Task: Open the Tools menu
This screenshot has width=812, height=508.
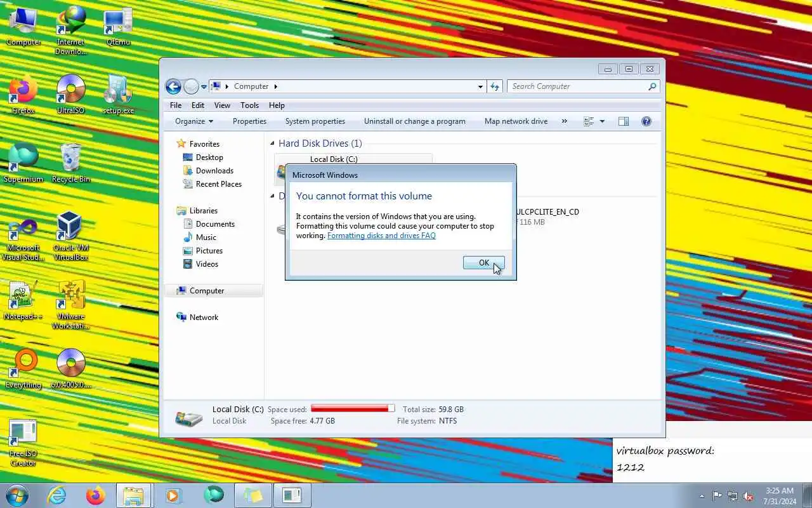Action: pyautogui.click(x=249, y=105)
